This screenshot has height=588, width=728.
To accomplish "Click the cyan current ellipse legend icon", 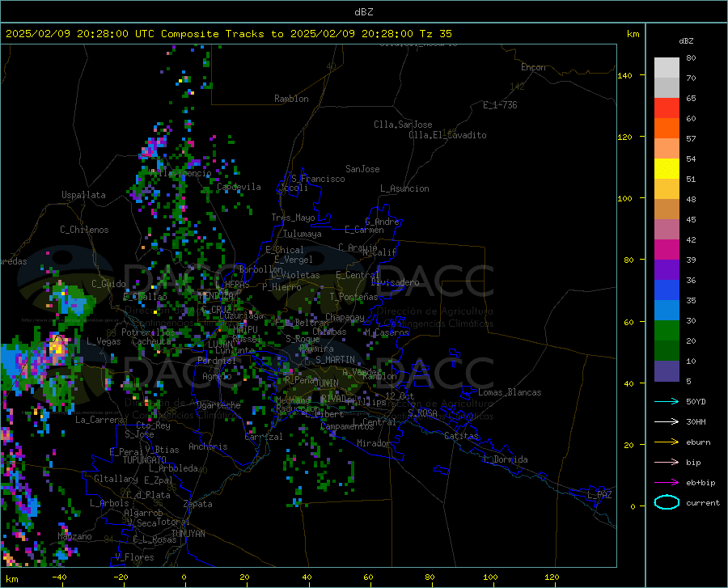I will (x=667, y=502).
